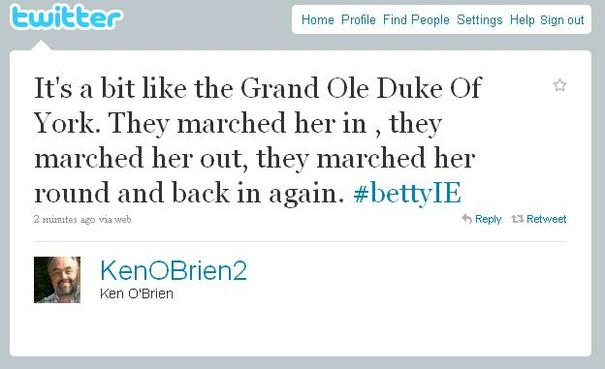Open the Profile navigation link
This screenshot has width=605, height=369.
[x=358, y=20]
